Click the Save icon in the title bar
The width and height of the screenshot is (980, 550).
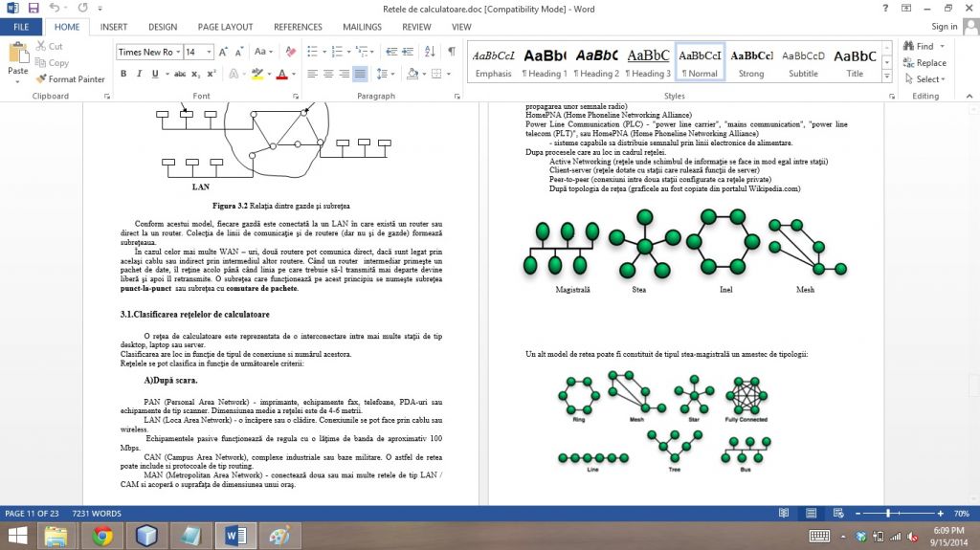33,8
